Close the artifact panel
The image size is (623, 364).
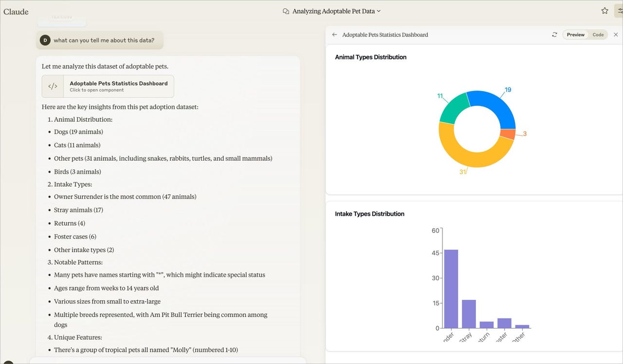pyautogui.click(x=616, y=35)
